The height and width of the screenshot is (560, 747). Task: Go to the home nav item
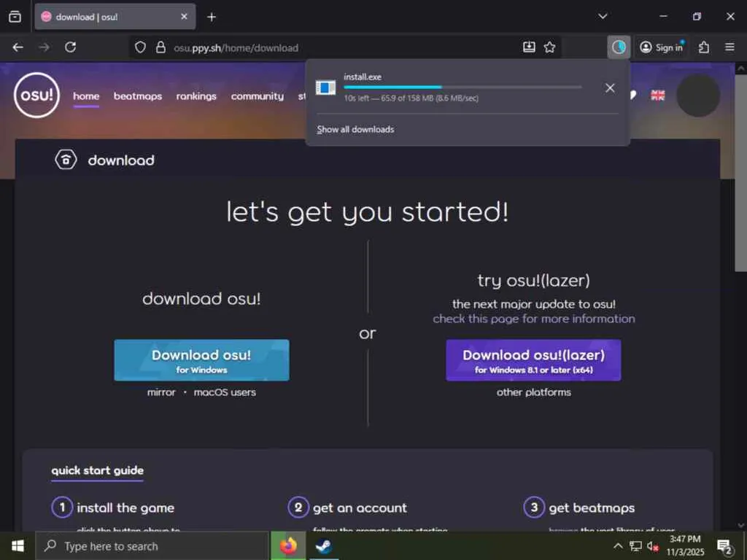point(86,96)
